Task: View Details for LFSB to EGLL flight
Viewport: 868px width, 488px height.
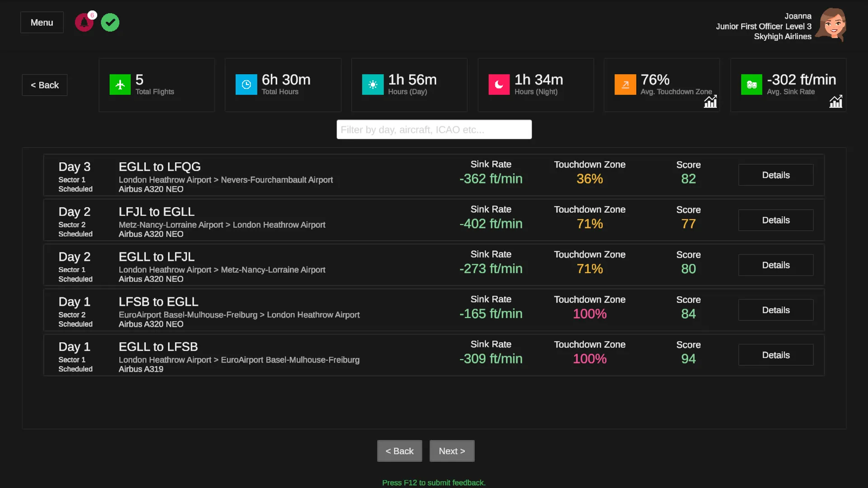Action: (x=775, y=310)
